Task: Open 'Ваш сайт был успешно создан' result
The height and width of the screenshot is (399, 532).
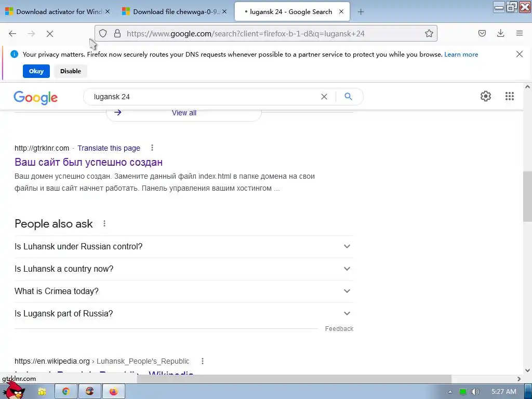Action: point(88,162)
